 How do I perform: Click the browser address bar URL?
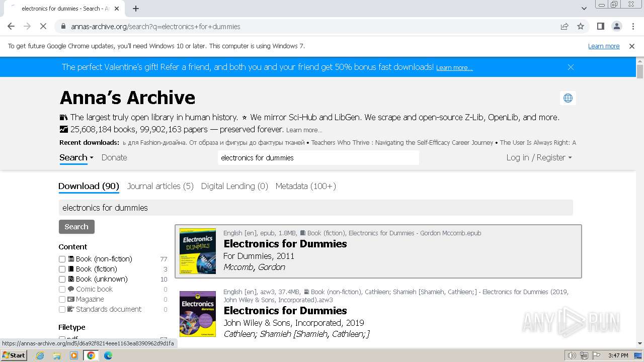pyautogui.click(x=155, y=27)
